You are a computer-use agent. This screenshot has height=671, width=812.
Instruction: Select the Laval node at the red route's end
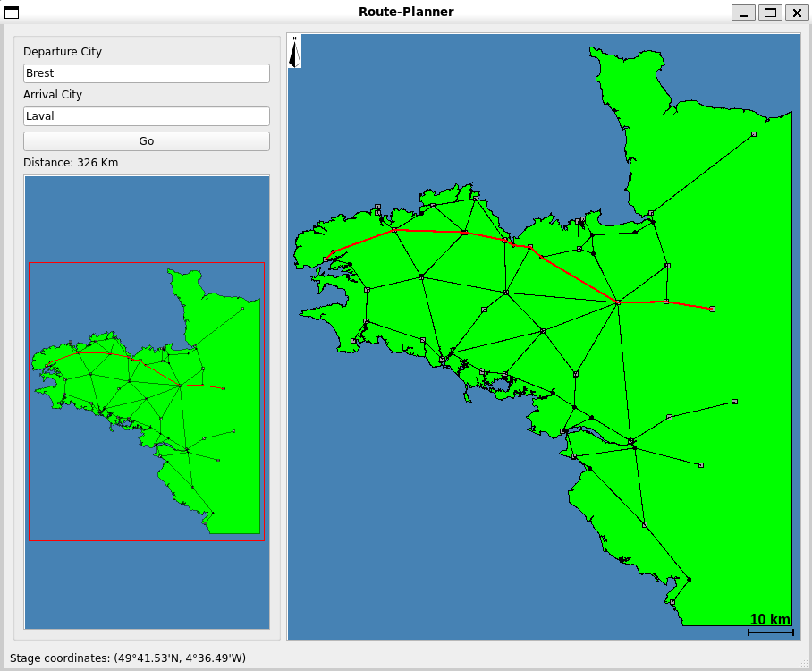click(x=711, y=309)
